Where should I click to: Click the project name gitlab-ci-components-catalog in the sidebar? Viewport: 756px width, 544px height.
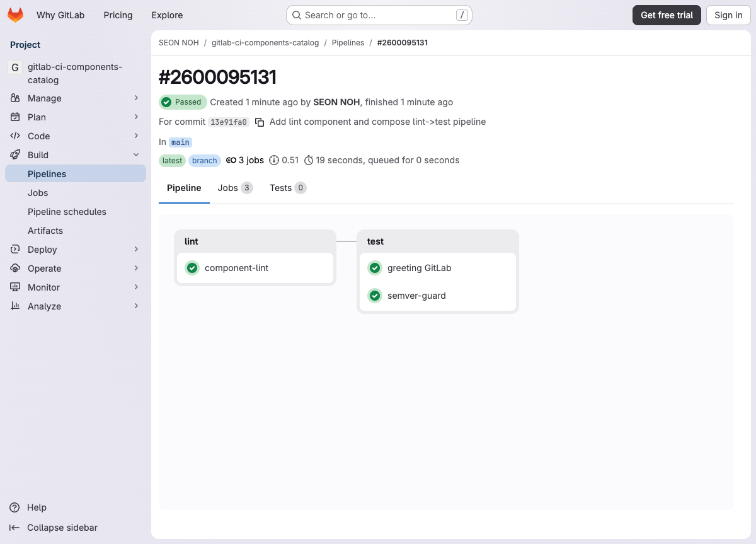[75, 74]
